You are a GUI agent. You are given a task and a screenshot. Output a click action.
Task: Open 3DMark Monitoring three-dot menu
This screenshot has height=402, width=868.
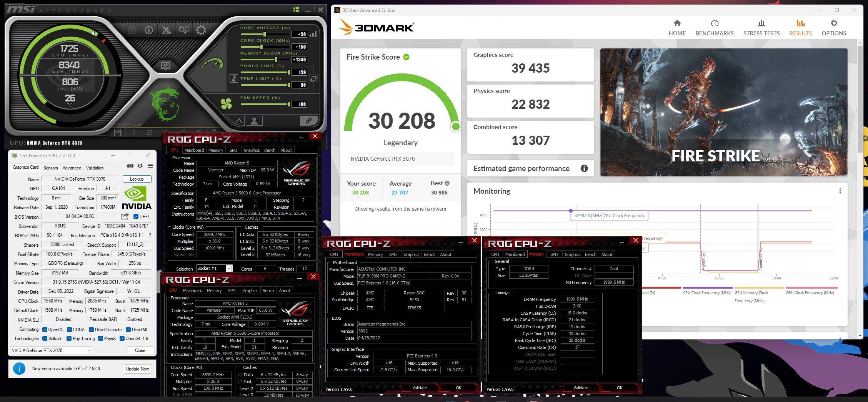pos(840,191)
